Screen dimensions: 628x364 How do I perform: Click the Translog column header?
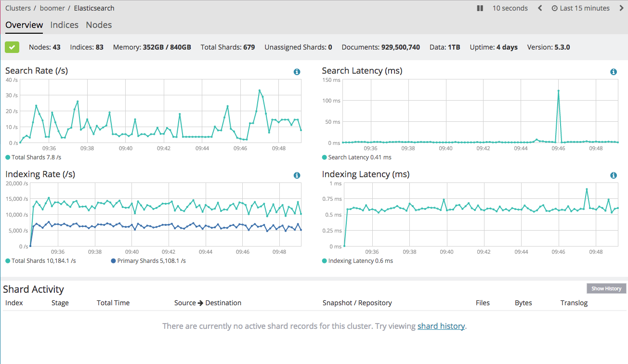574,303
